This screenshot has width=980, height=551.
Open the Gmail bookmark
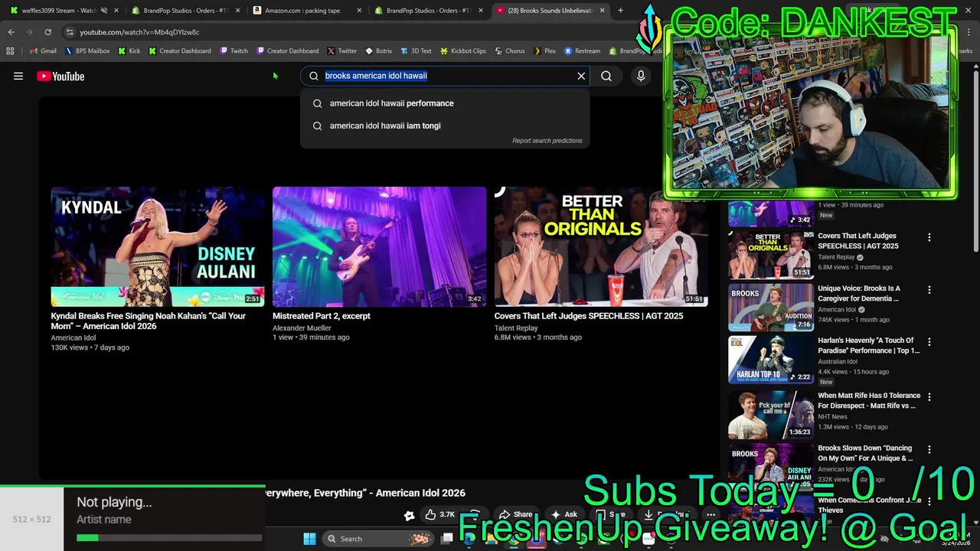[43, 51]
